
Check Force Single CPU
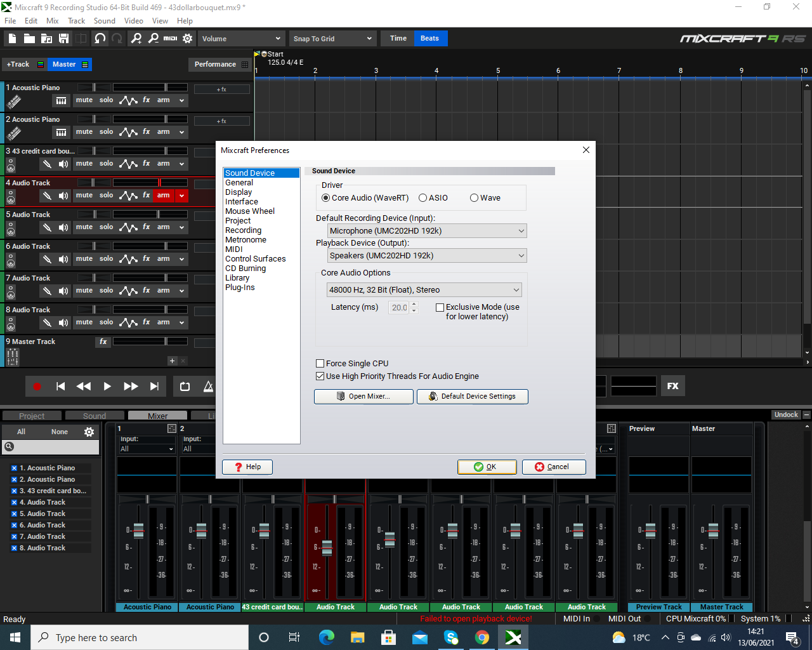(x=320, y=364)
